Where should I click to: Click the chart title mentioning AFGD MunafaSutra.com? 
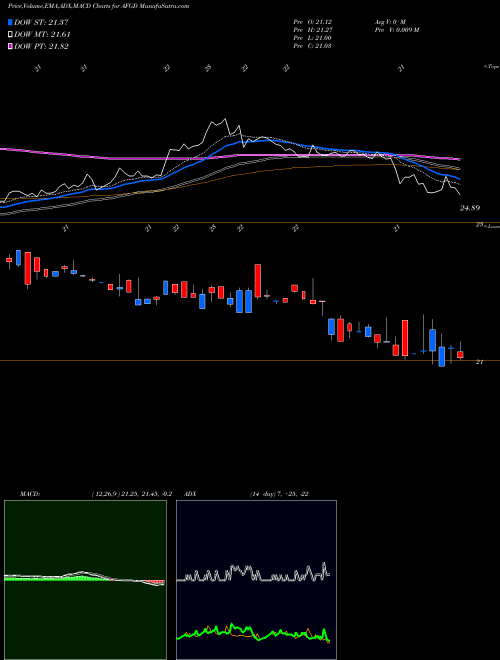(x=98, y=6)
